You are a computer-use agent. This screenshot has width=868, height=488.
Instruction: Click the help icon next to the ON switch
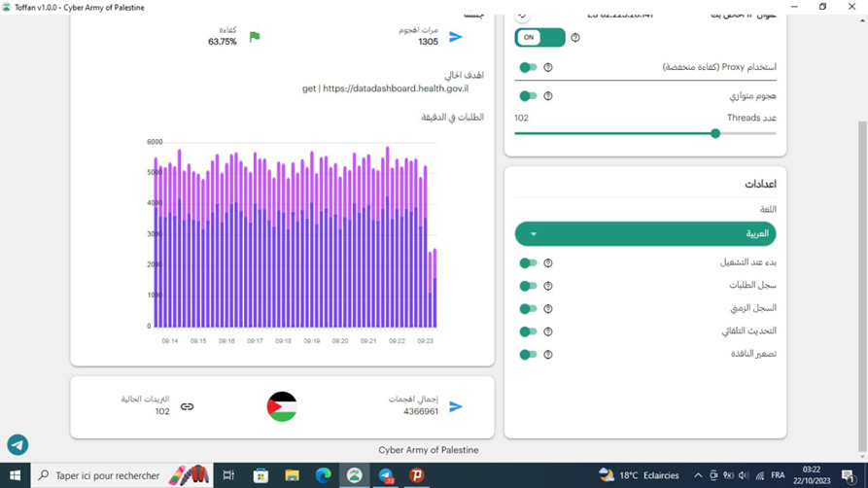click(575, 38)
